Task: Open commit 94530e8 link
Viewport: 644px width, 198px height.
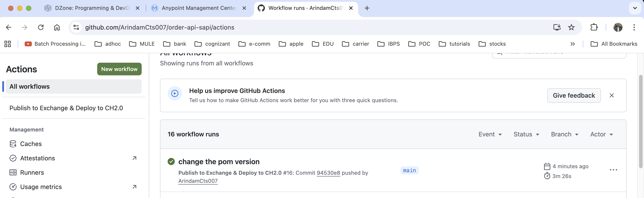Action: pos(328,173)
